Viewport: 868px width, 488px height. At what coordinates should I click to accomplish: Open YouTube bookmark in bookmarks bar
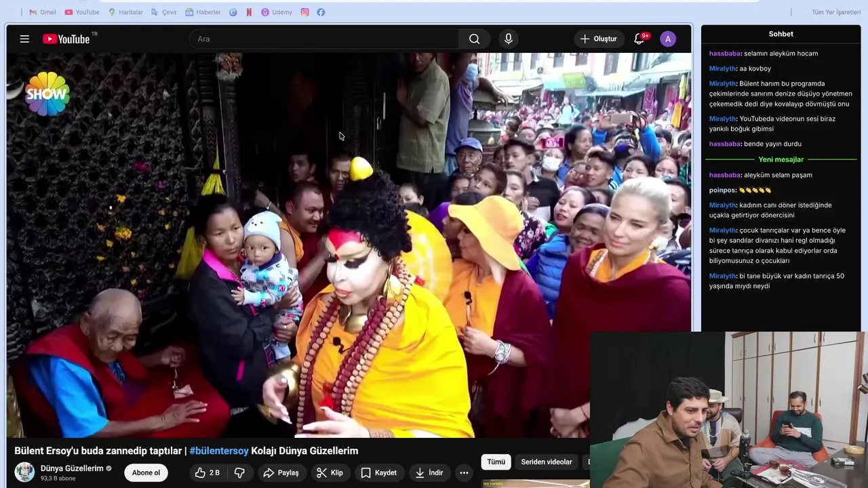[82, 12]
